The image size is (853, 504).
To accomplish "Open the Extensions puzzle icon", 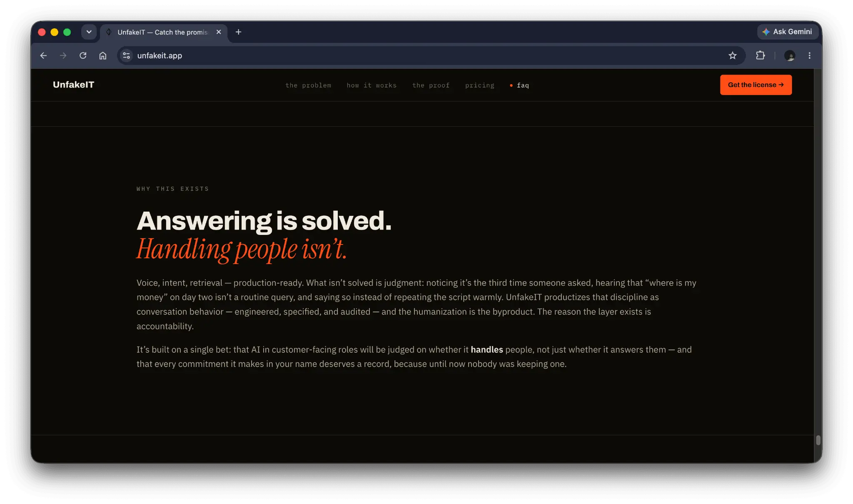I will coord(761,55).
